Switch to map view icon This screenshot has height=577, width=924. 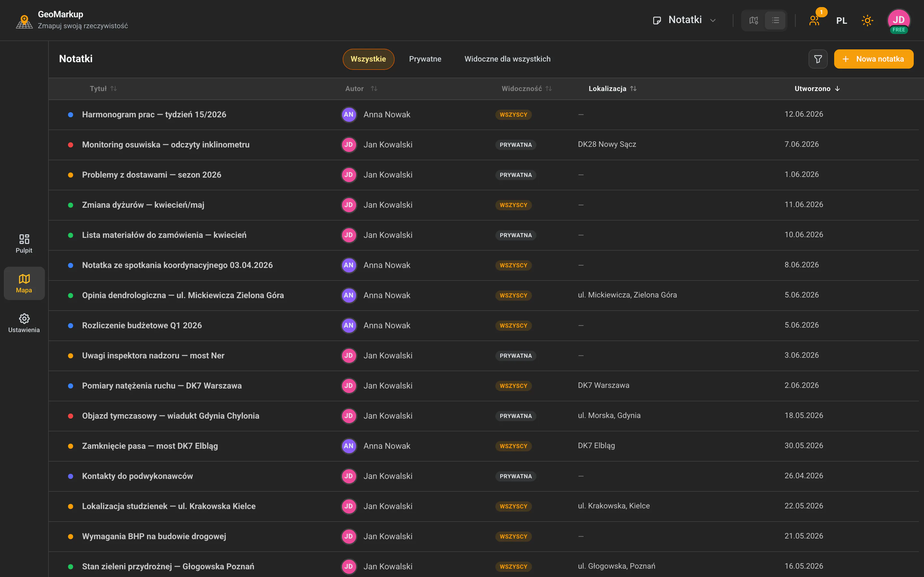tap(753, 20)
